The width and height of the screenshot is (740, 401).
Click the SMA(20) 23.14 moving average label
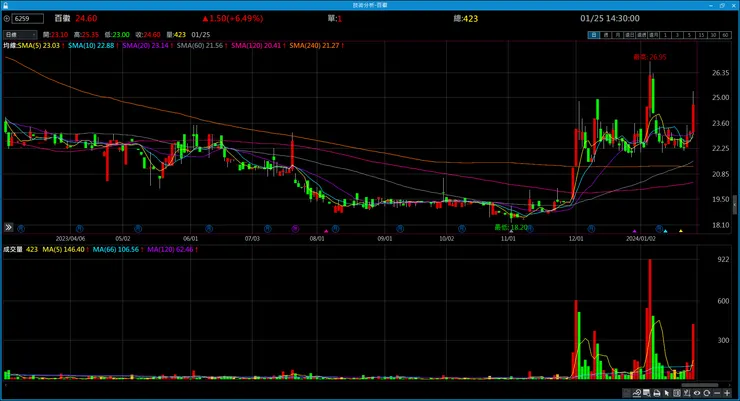pyautogui.click(x=145, y=45)
